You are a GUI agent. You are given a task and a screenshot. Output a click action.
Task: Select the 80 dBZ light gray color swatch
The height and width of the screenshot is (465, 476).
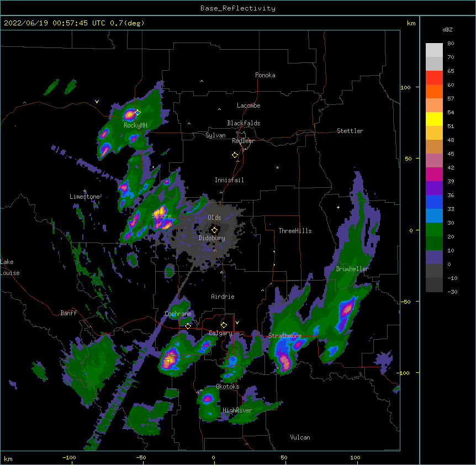pos(434,50)
